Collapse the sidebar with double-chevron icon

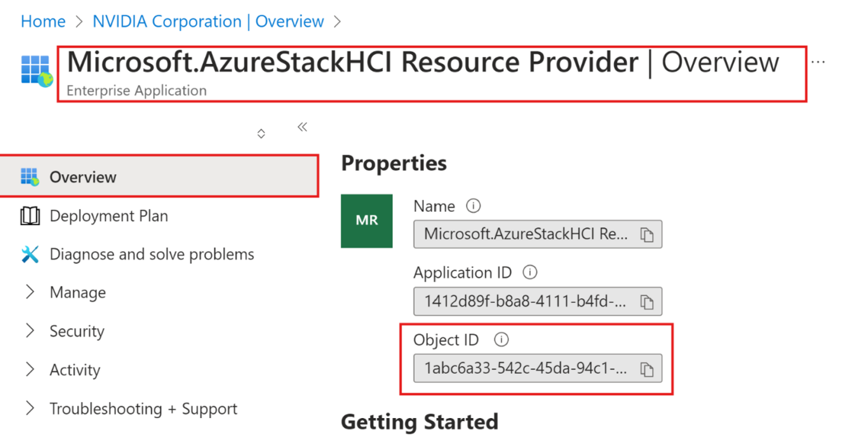(x=303, y=127)
